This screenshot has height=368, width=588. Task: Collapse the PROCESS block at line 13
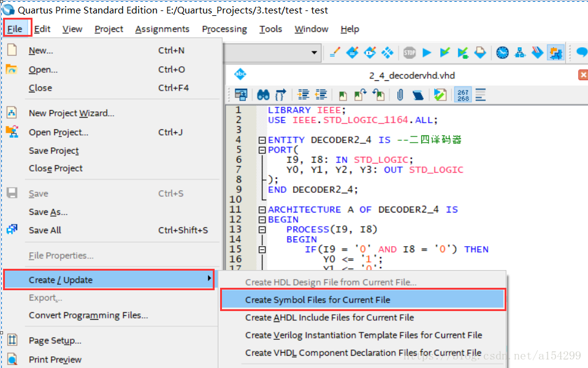(x=262, y=230)
